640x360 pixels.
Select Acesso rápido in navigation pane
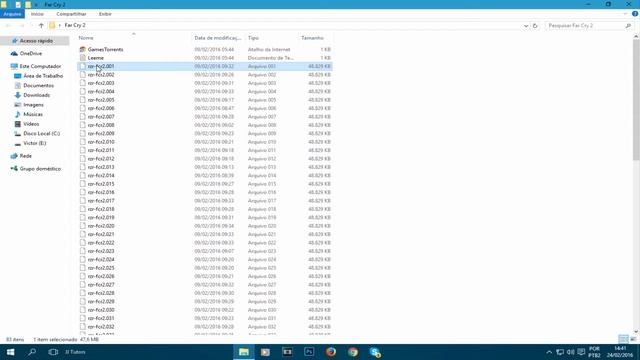click(x=36, y=41)
